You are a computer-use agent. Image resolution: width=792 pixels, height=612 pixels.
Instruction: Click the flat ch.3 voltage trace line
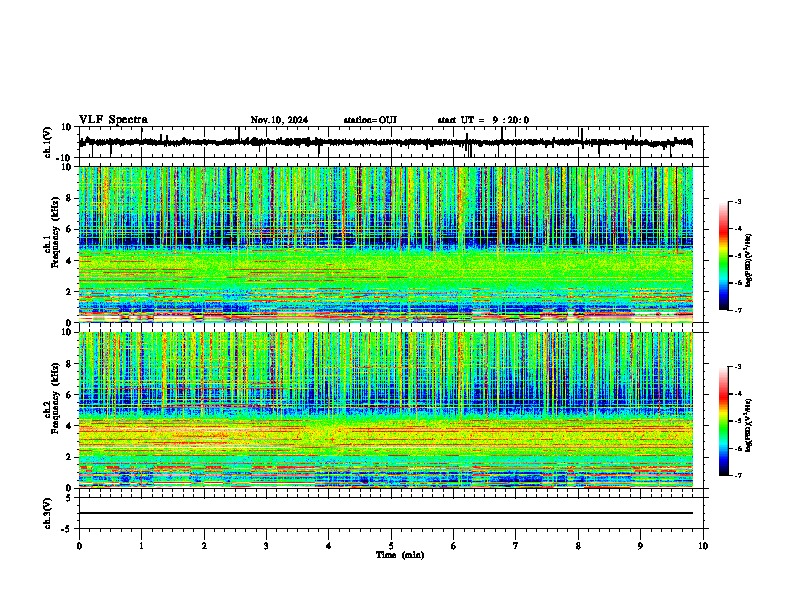pos(386,513)
